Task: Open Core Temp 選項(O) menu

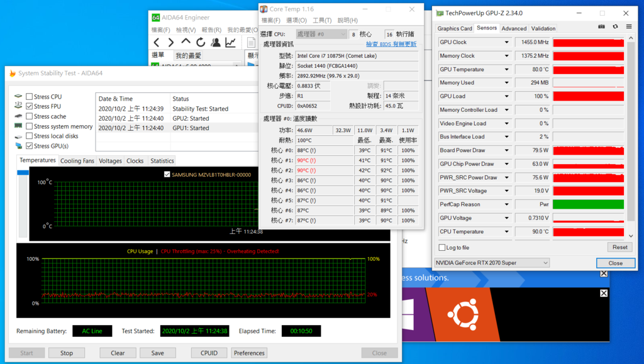Action: tap(297, 20)
